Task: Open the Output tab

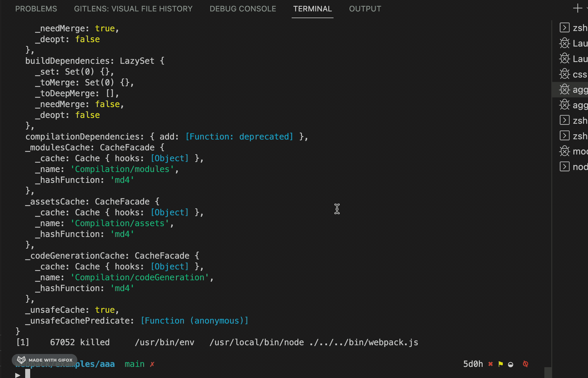Action: 365,9
